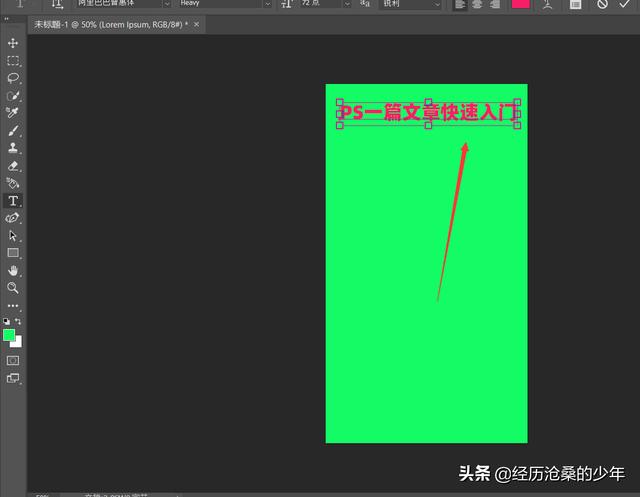Select the Quick Selection tool
Screen dimensions: 640x497
[x=13, y=95]
